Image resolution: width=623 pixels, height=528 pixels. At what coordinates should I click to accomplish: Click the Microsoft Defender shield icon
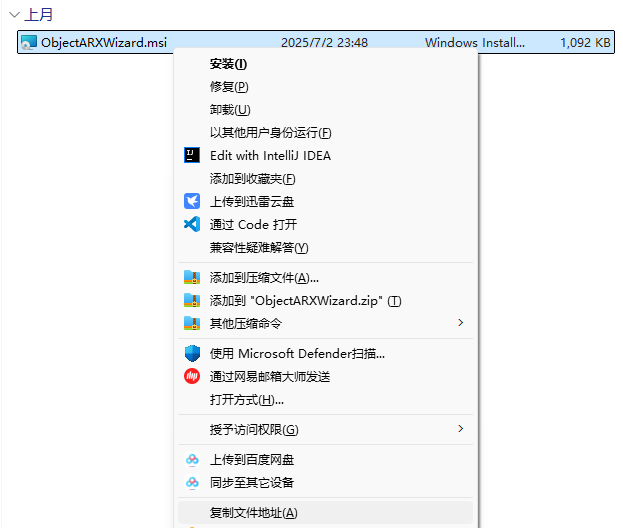point(192,353)
